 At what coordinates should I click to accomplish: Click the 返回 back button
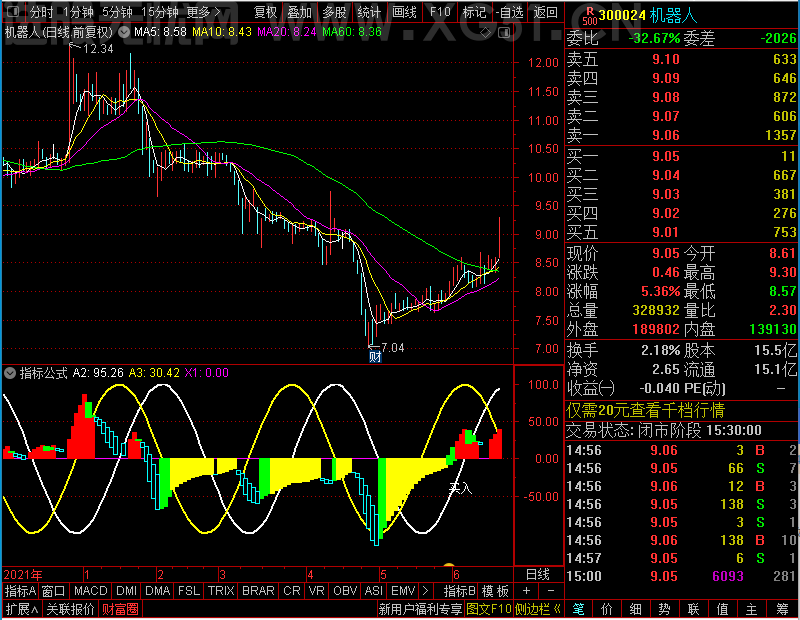pyautogui.click(x=545, y=12)
